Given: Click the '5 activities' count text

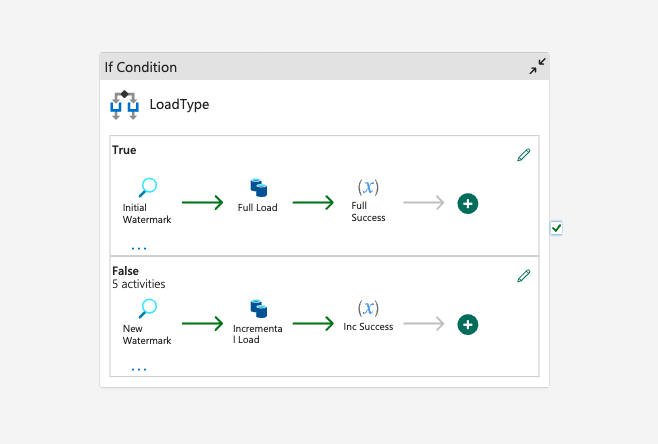Looking at the screenshot, I should tap(138, 284).
